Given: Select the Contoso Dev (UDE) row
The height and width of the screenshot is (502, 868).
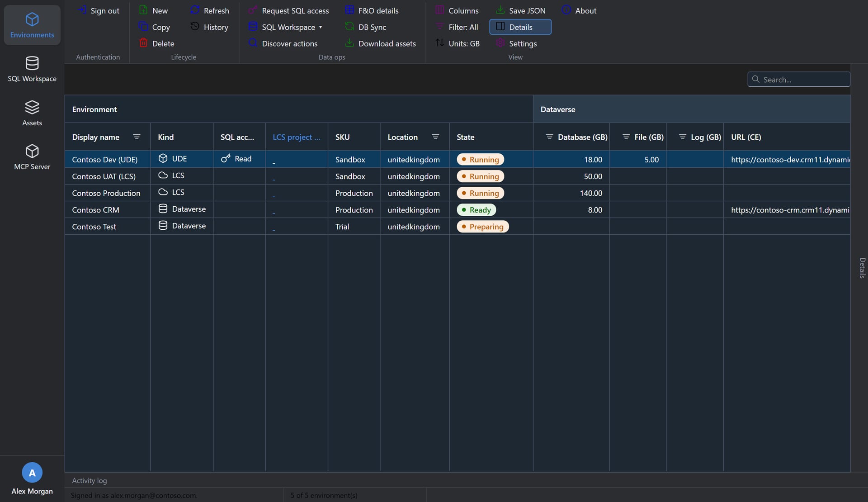Looking at the screenshot, I should click(458, 159).
